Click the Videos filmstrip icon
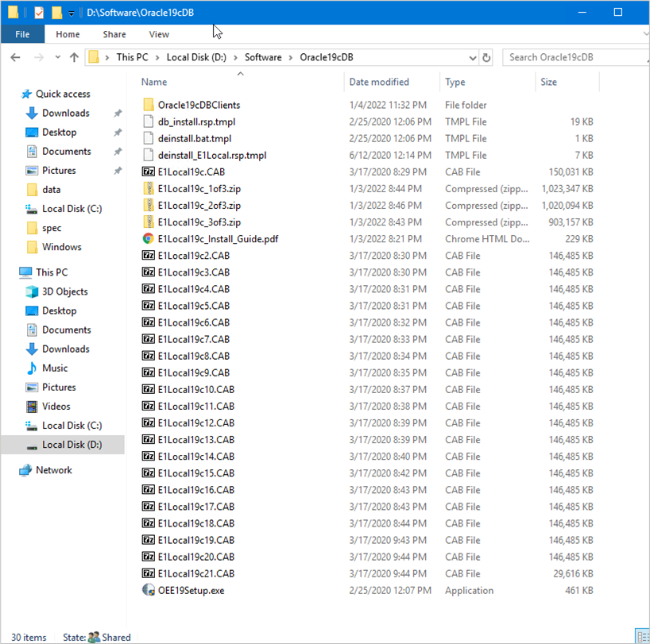This screenshot has width=650, height=644. (x=32, y=407)
